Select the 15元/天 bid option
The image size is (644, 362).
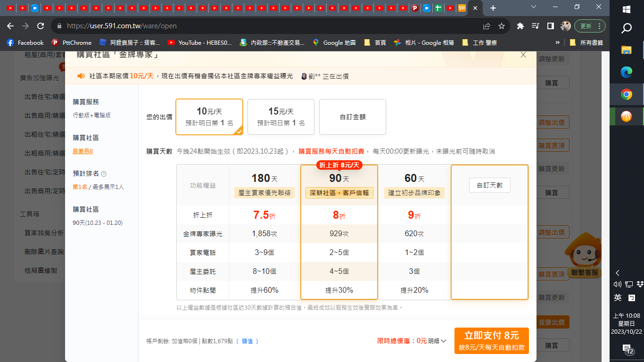[x=281, y=117]
